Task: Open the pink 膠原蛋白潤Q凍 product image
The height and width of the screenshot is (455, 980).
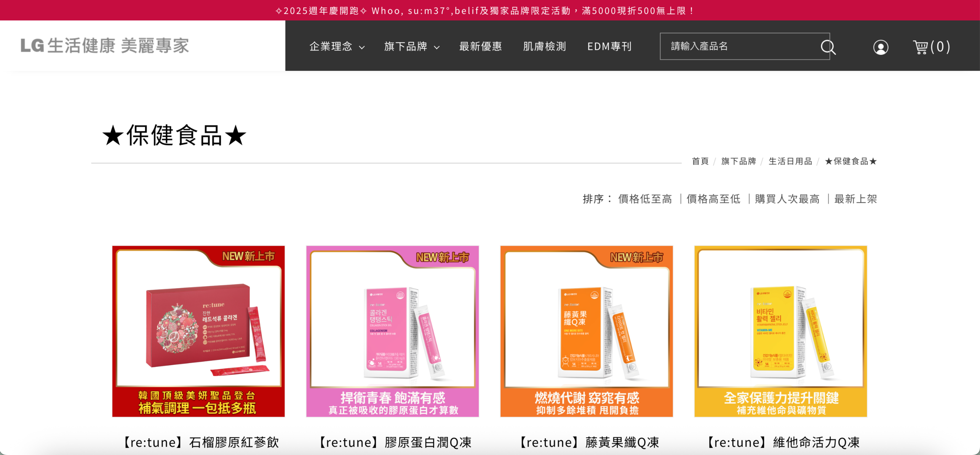Action: [x=392, y=331]
